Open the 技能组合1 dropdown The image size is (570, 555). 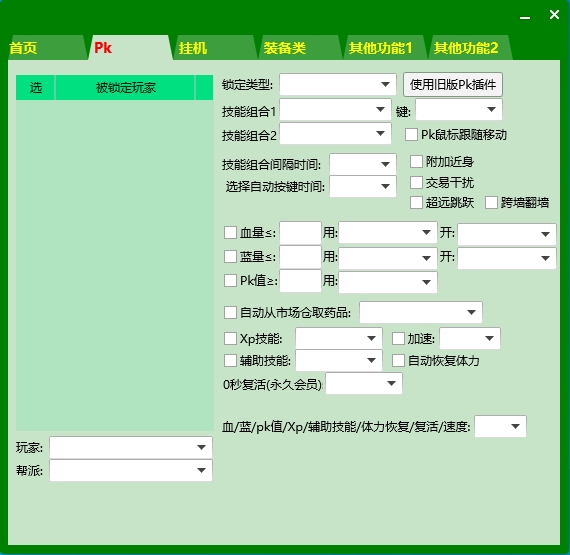pos(335,109)
